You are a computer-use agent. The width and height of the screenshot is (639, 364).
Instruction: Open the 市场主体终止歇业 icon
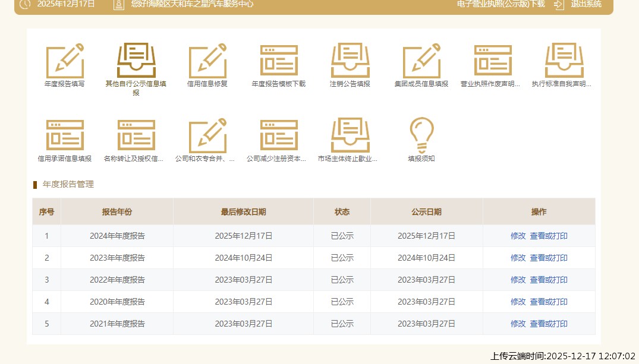[350, 136]
